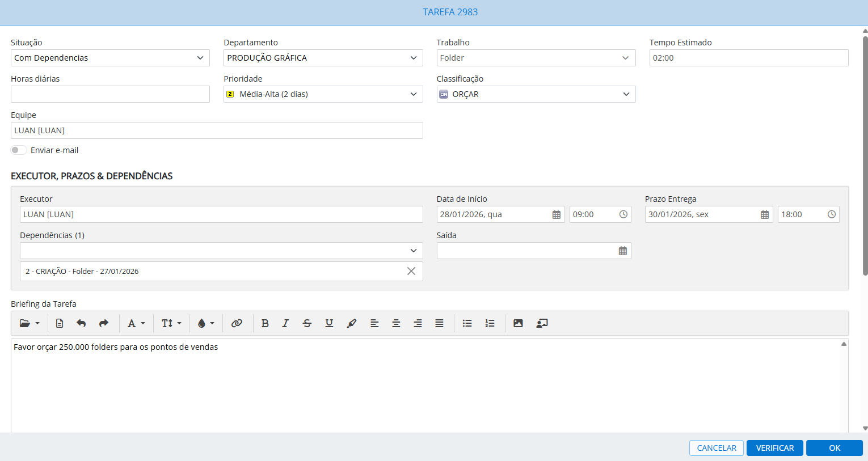Open calendar picker for Data de Início
The height and width of the screenshot is (461, 868).
556,214
